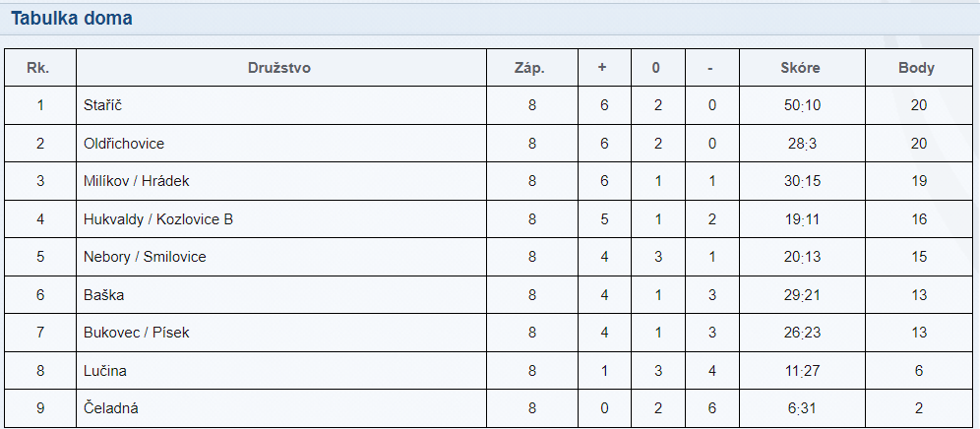
Task: Click the Tabulka doma heading
Action: coord(71,18)
